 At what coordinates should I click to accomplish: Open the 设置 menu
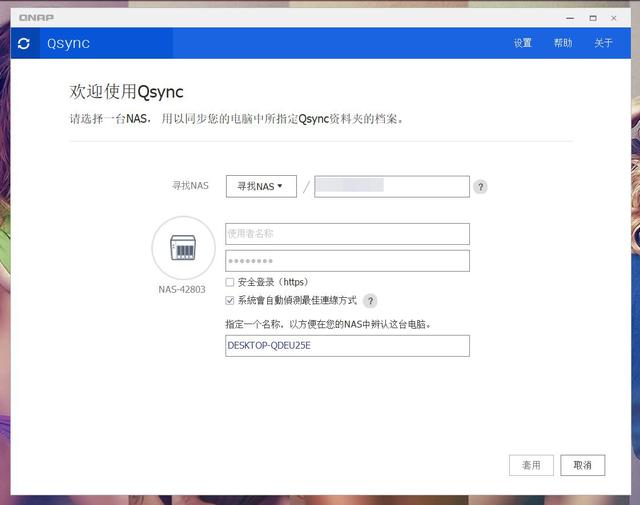pyautogui.click(x=522, y=43)
